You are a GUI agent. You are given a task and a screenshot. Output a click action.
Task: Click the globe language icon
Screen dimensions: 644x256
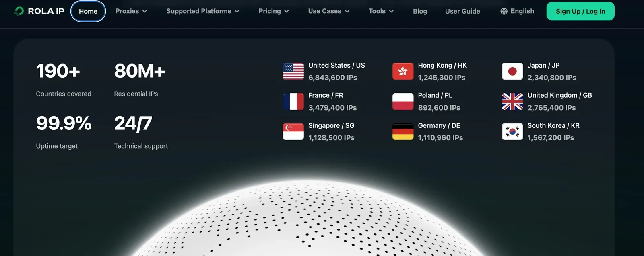point(504,11)
